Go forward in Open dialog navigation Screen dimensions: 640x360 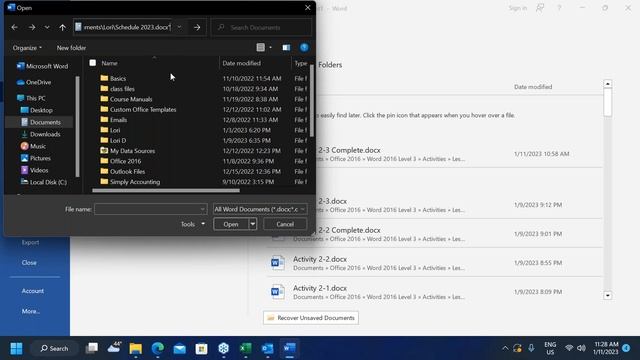[32, 27]
